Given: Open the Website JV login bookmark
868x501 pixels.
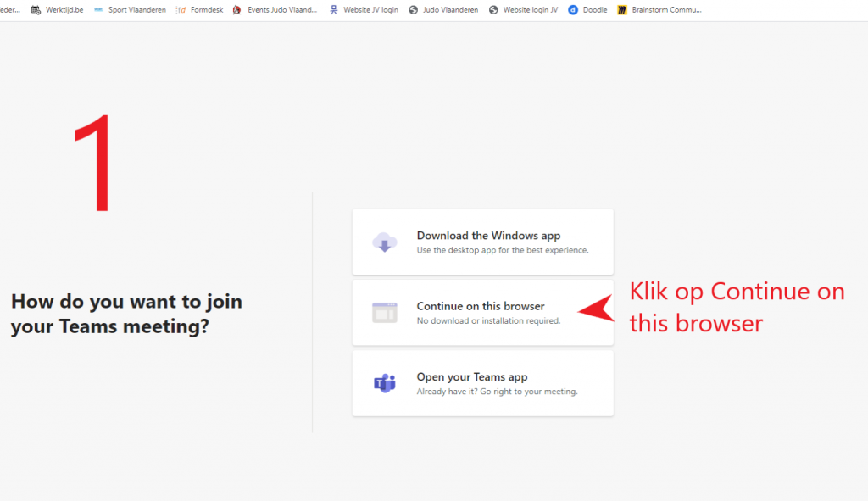Looking at the screenshot, I should (364, 10).
